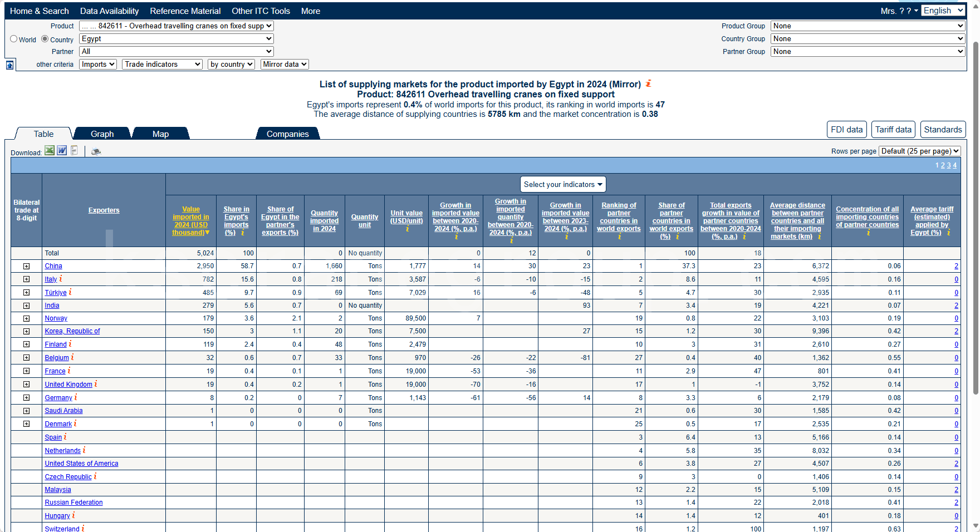Open the Rows per page dropdown
This screenshot has height=532, width=980.
(x=920, y=151)
